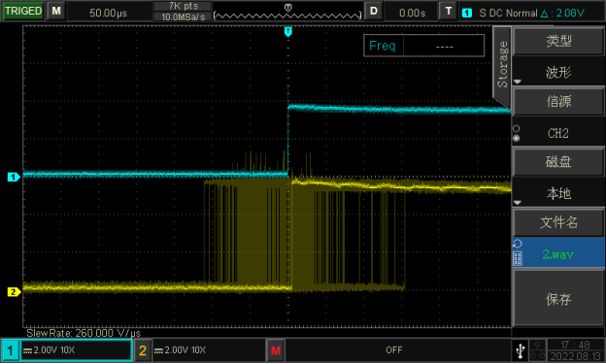Click the 7K pts memory depth readout
The width and height of the screenshot is (606, 364).
coord(184,6)
